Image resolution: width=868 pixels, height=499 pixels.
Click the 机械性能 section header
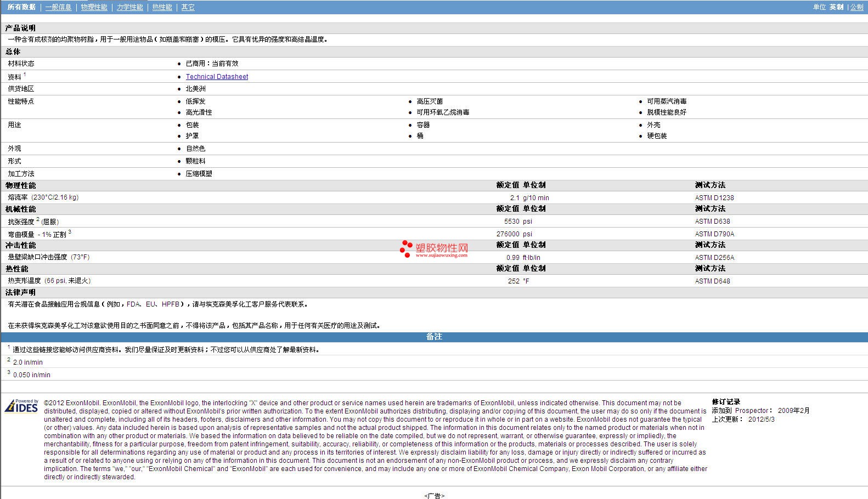point(20,209)
